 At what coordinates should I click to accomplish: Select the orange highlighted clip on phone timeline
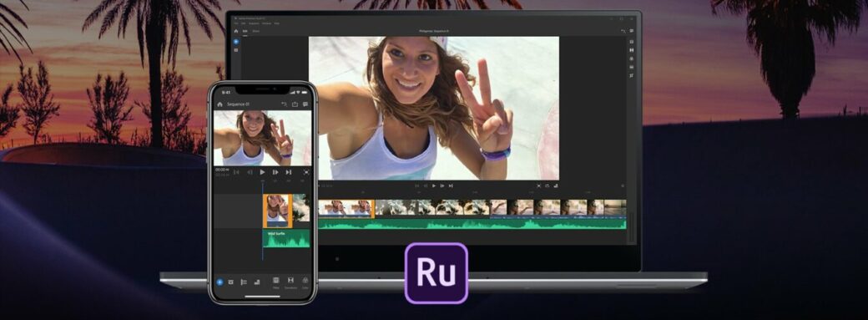pos(277,211)
